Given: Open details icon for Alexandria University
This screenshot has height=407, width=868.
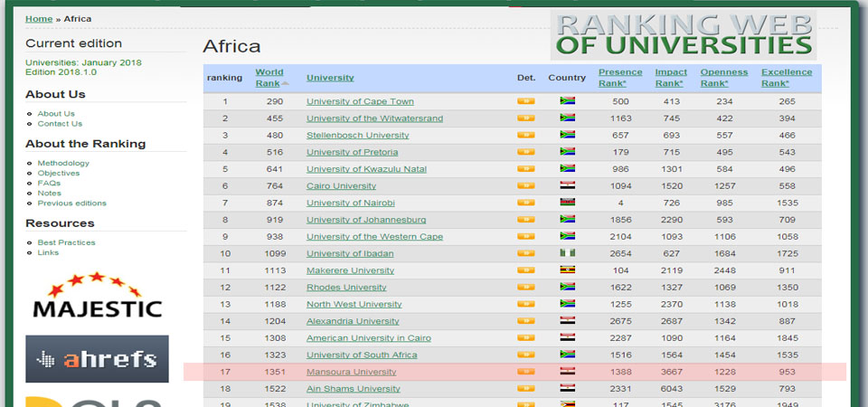Looking at the screenshot, I should [x=526, y=320].
